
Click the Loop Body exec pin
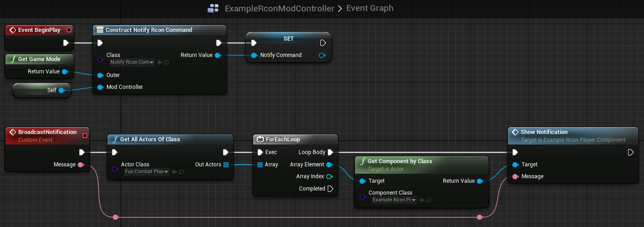pos(330,152)
